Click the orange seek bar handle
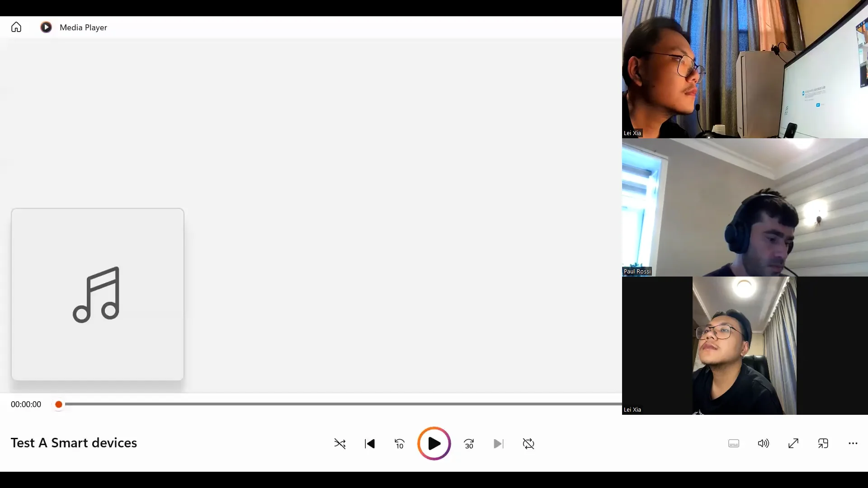Screen dimensions: 868x488 click(x=59, y=404)
